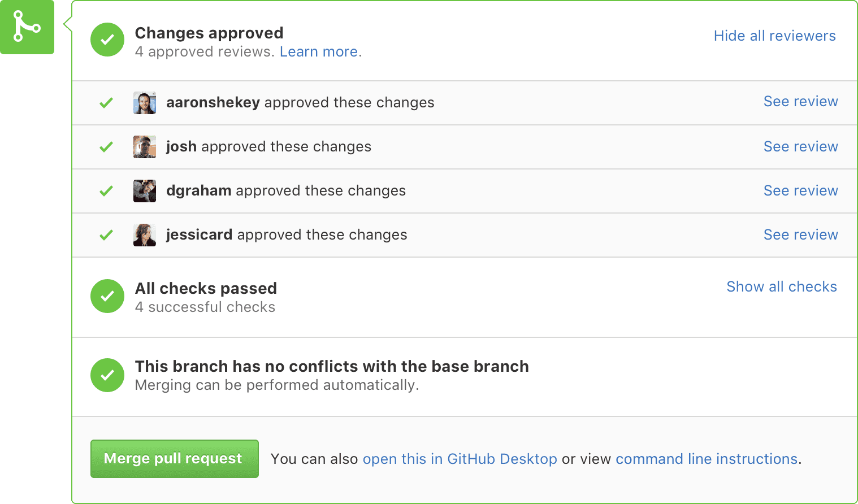See review from josh
Image resolution: width=858 pixels, height=504 pixels.
(x=801, y=146)
